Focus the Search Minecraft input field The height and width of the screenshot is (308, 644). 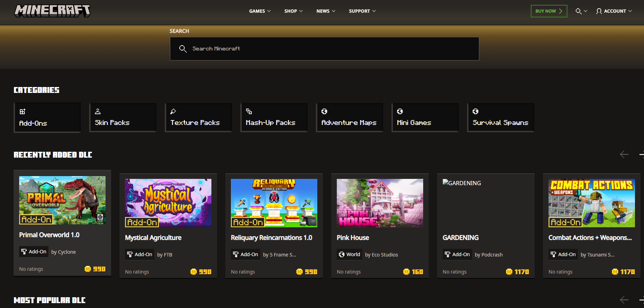coord(325,49)
